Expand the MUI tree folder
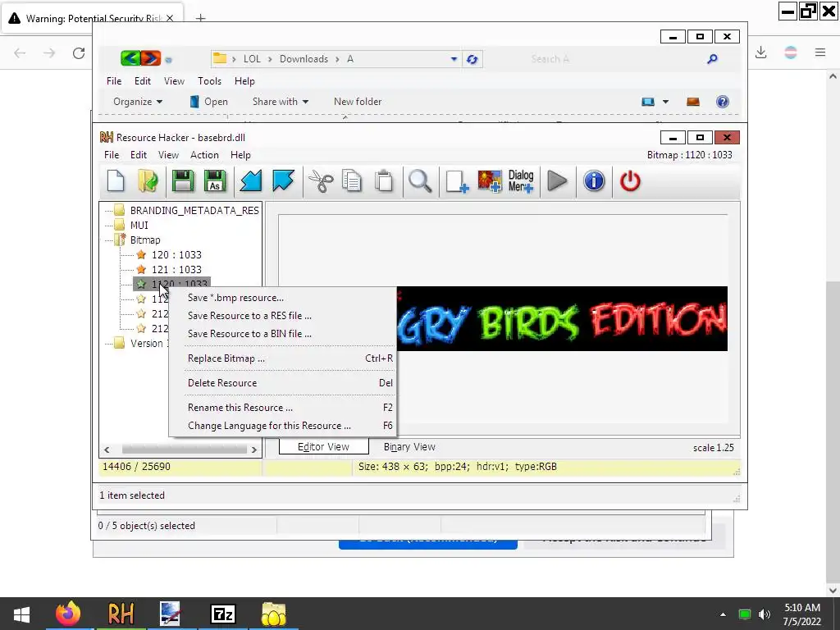840x630 pixels. 120,225
